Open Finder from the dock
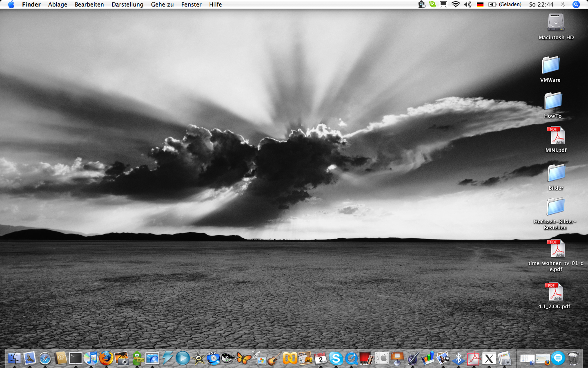588x368 pixels. (14, 359)
